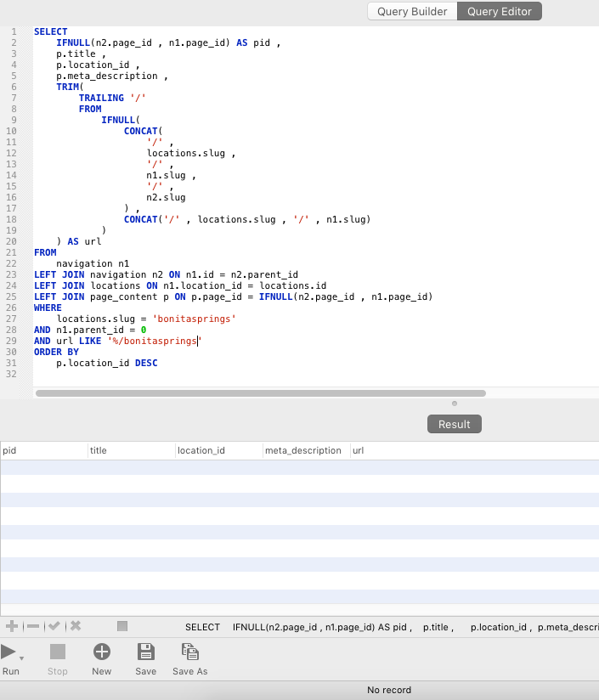Create a New query
599x700 pixels.
pos(101,652)
